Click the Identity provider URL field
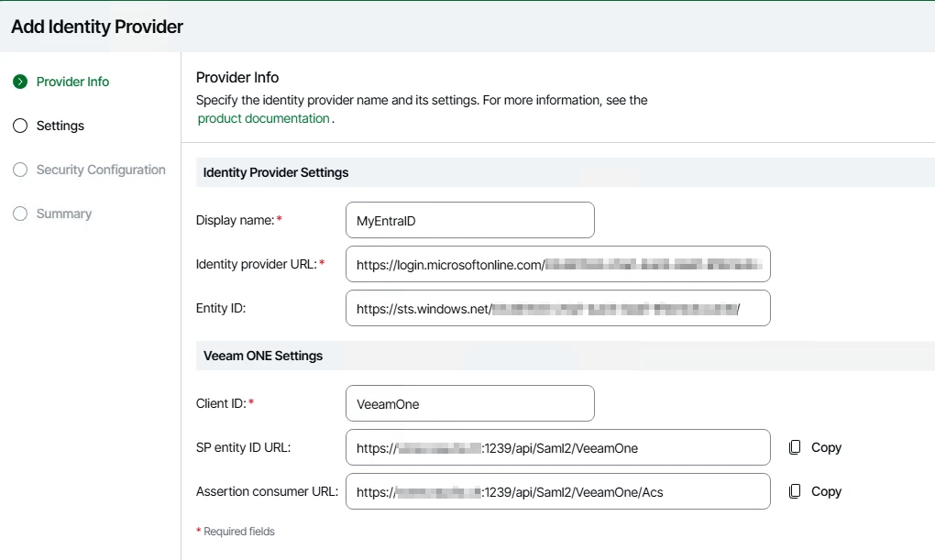Screen dimensions: 935x560 tap(558, 264)
